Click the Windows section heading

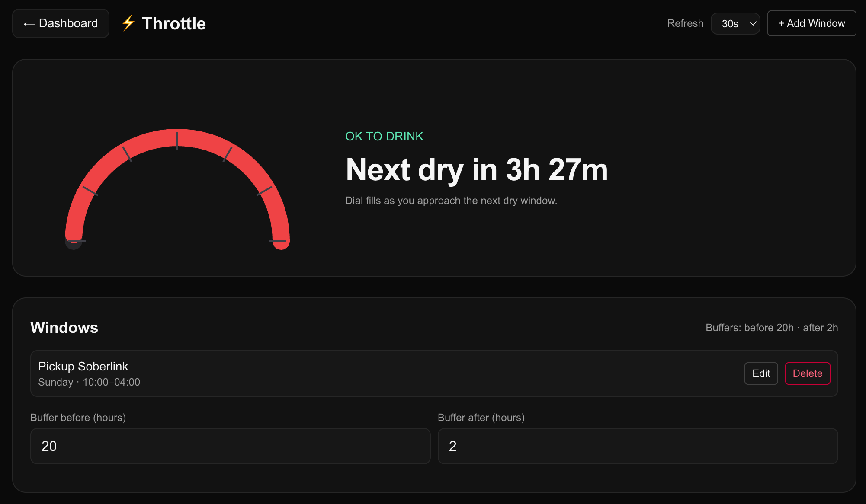(64, 327)
